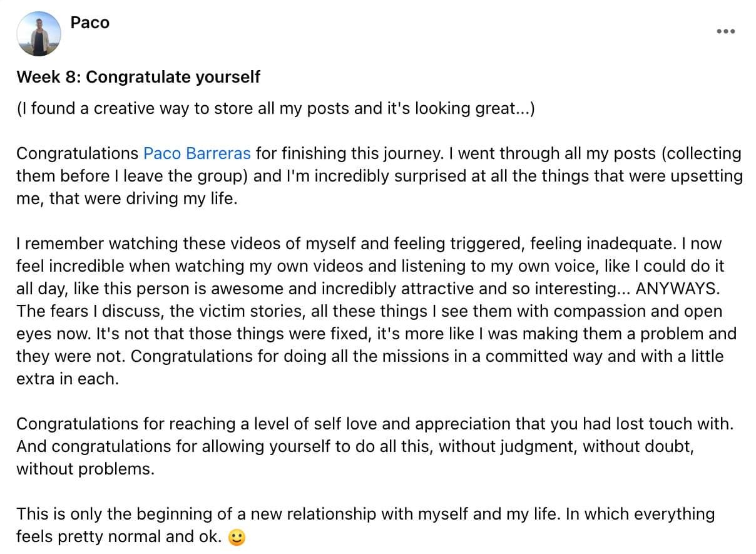Image resolution: width=756 pixels, height=554 pixels.
Task: Open the Paco Barreras tagged profile link
Action: pos(197,153)
